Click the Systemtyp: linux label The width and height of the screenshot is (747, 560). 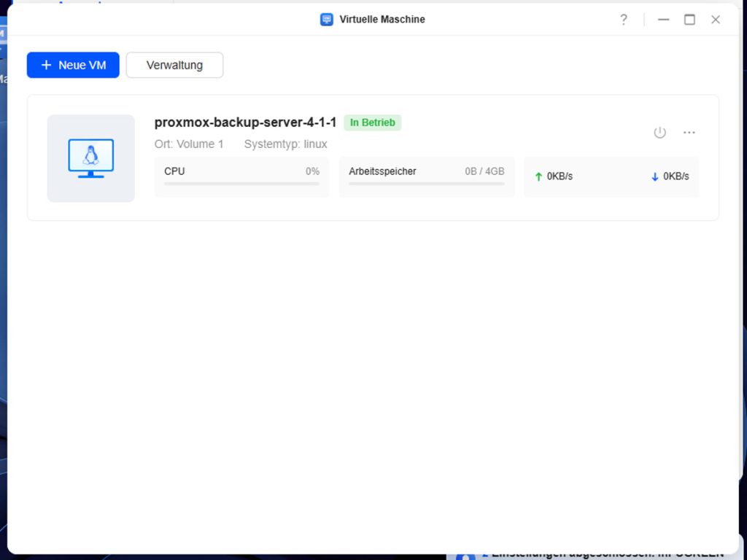click(x=285, y=144)
